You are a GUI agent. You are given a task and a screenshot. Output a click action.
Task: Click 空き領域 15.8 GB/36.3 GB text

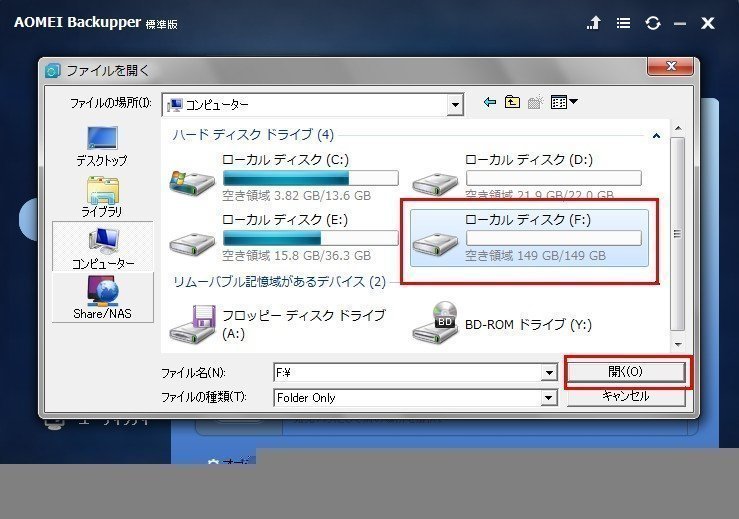(x=296, y=256)
